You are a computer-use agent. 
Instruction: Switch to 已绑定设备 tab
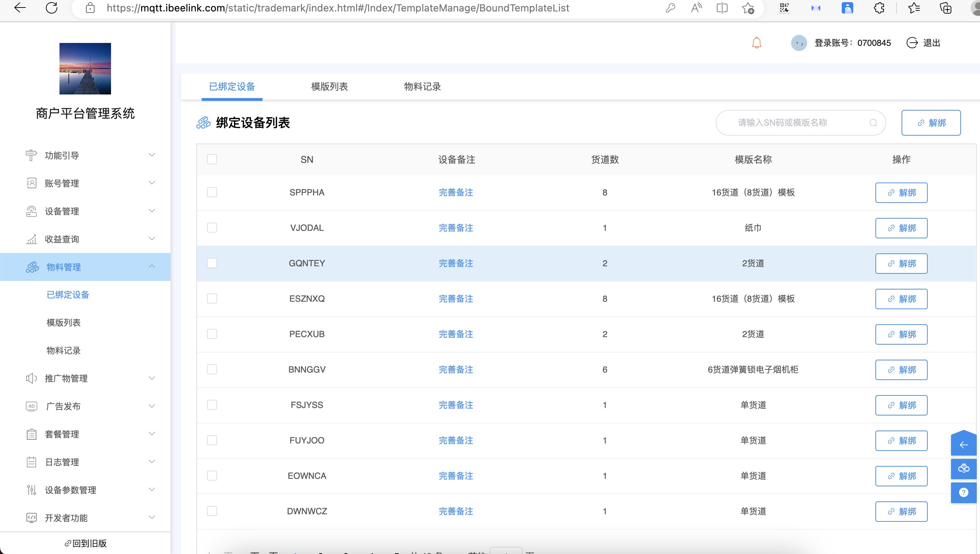click(x=232, y=87)
